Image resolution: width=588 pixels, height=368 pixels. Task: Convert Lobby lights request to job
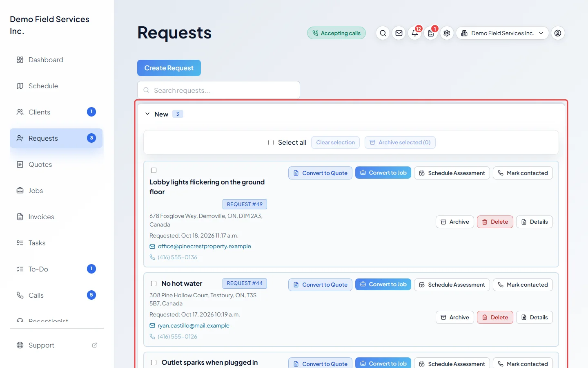[x=383, y=173]
